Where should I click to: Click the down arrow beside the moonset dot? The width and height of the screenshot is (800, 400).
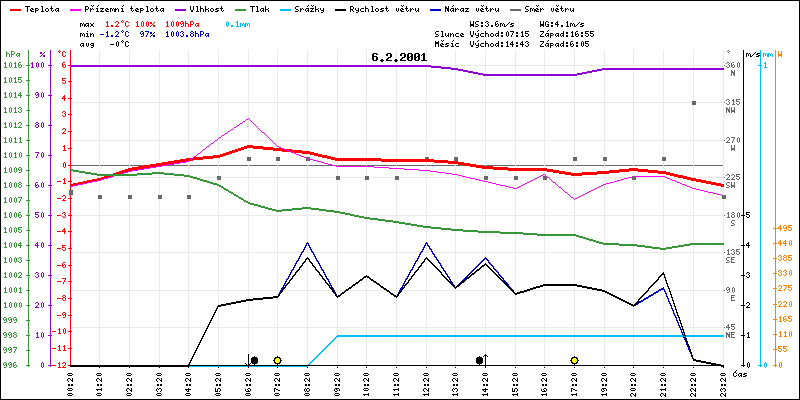(x=248, y=359)
